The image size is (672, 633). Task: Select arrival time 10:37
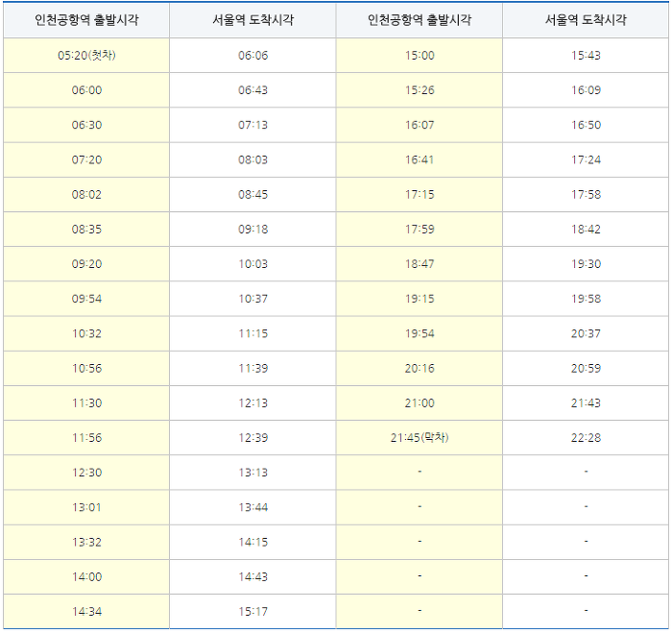pyautogui.click(x=252, y=299)
